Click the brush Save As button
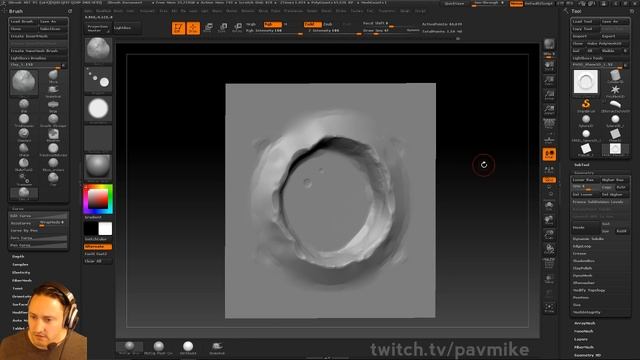Screen dimensions: 640x360 click(53, 21)
